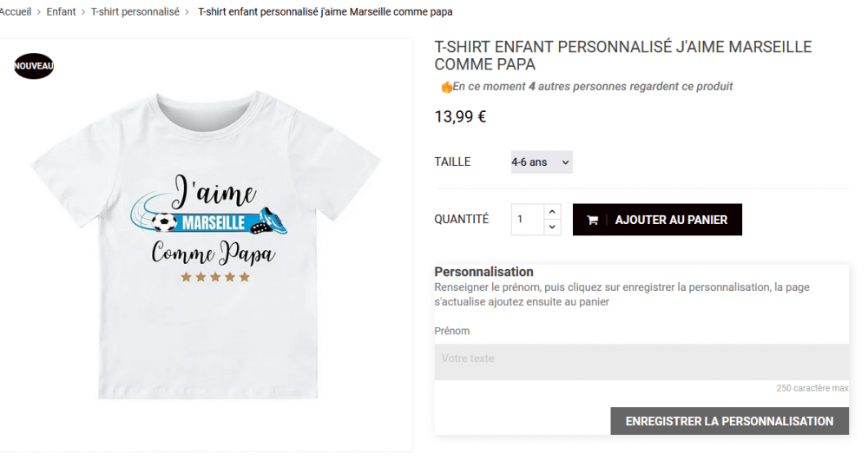Click the product title heading
This screenshot has width=868, height=461.
(x=622, y=56)
